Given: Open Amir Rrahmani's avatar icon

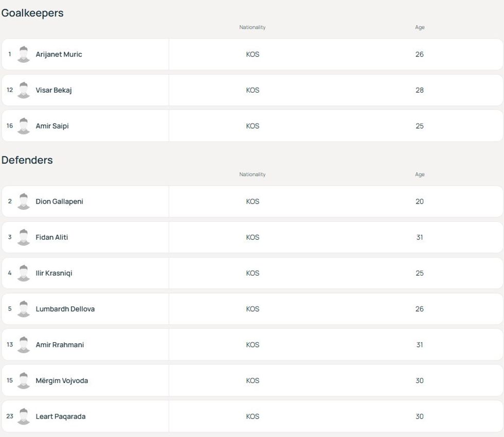Looking at the screenshot, I should tap(24, 345).
